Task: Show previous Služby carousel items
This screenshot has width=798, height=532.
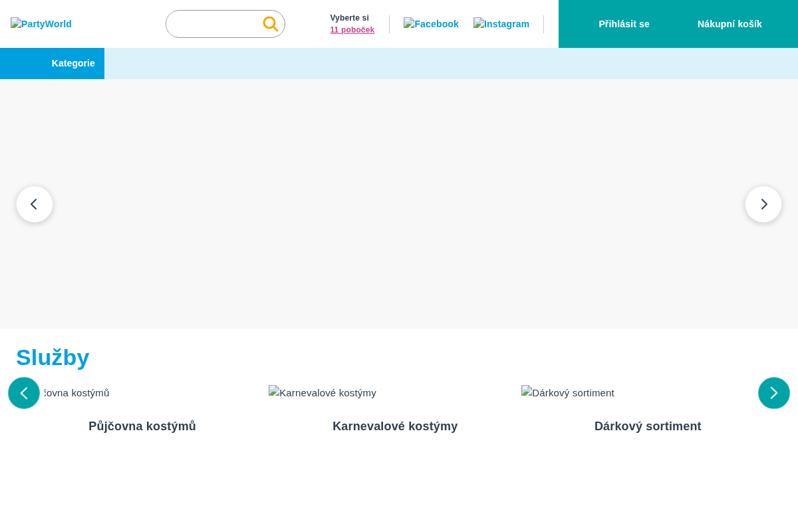Action: point(24,393)
